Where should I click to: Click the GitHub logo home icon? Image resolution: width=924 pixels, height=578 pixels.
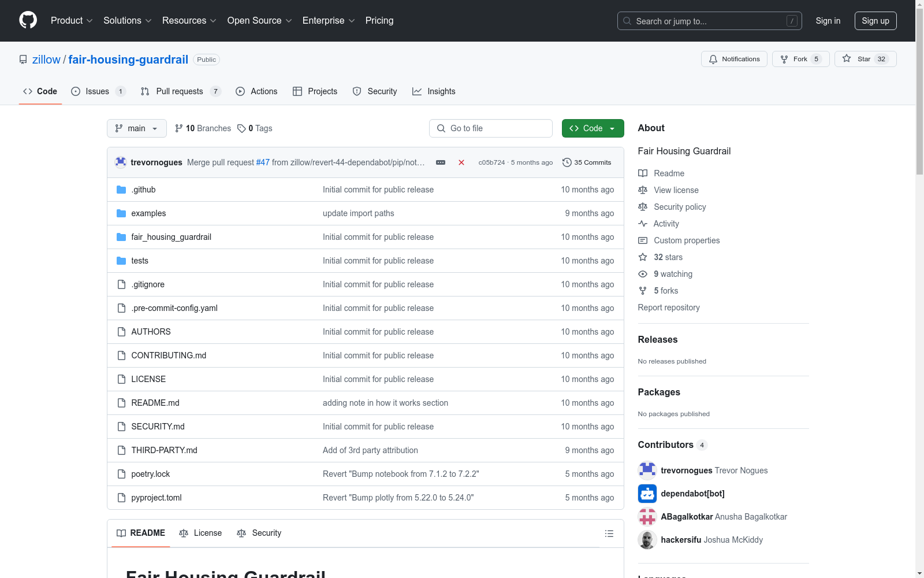pyautogui.click(x=28, y=20)
